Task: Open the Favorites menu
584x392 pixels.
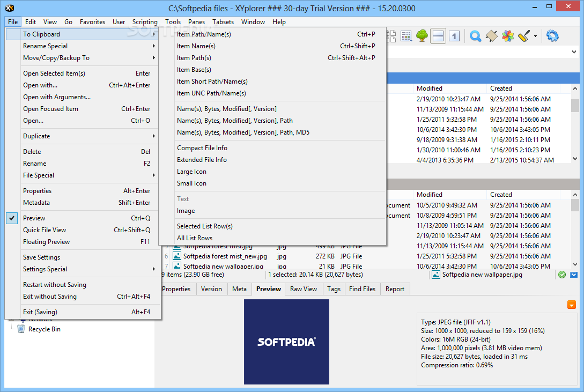Action: point(92,22)
